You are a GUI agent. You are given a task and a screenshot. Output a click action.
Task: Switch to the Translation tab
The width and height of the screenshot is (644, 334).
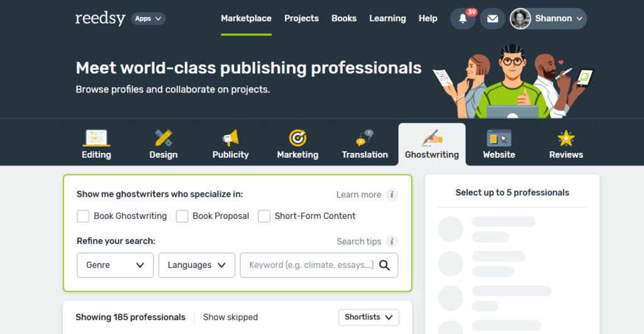(365, 144)
